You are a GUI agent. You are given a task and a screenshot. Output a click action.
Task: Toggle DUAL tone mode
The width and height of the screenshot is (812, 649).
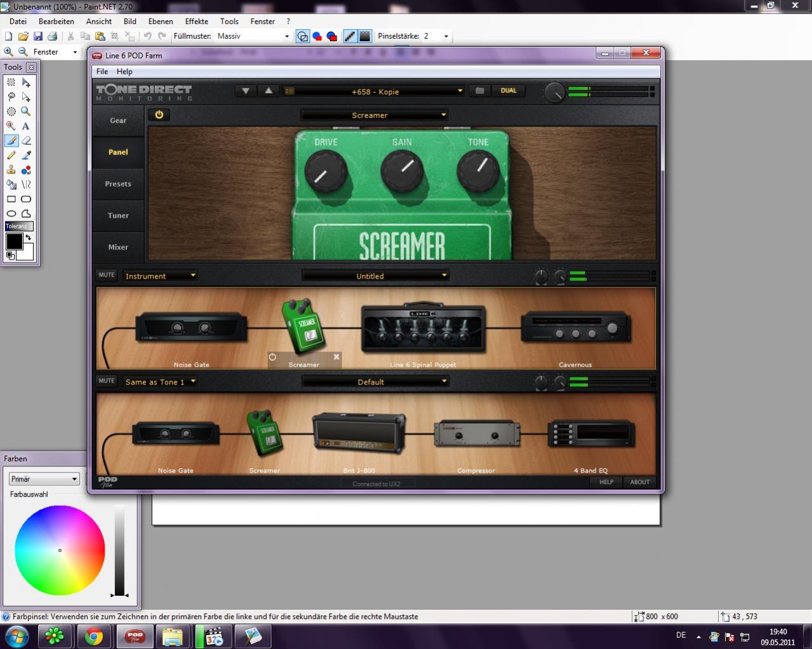[509, 91]
